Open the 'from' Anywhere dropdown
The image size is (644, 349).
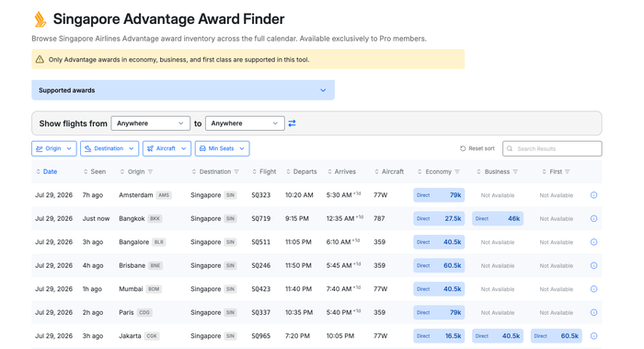[150, 123]
